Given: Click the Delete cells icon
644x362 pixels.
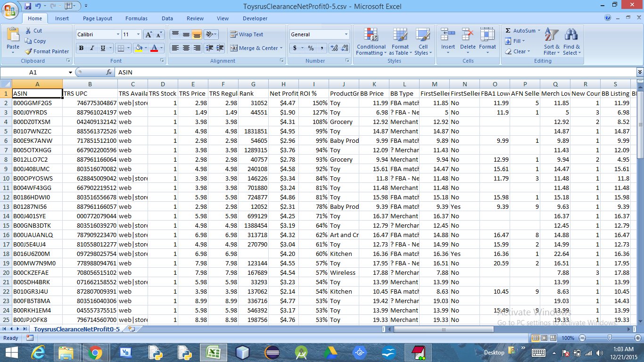Looking at the screenshot, I should point(468,35).
